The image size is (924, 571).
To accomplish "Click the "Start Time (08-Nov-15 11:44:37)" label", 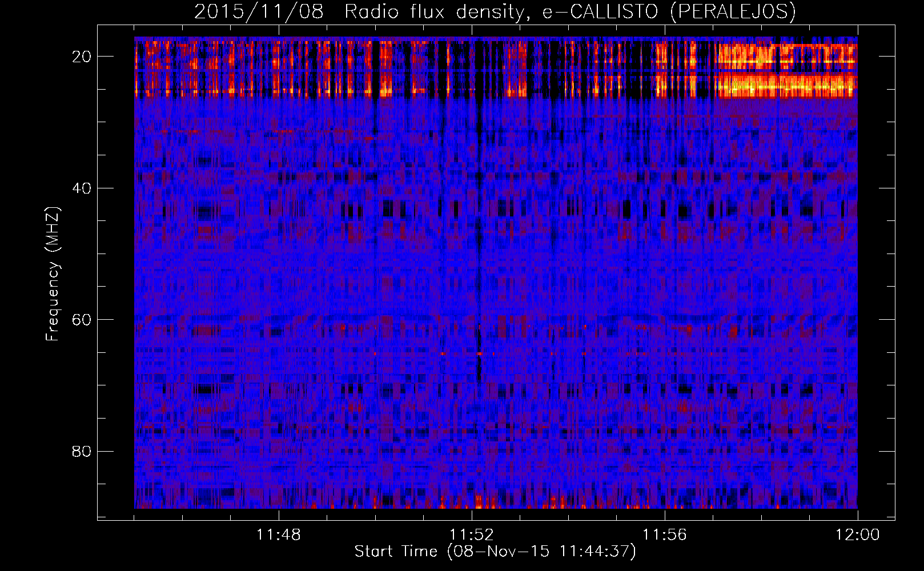I will [x=495, y=552].
